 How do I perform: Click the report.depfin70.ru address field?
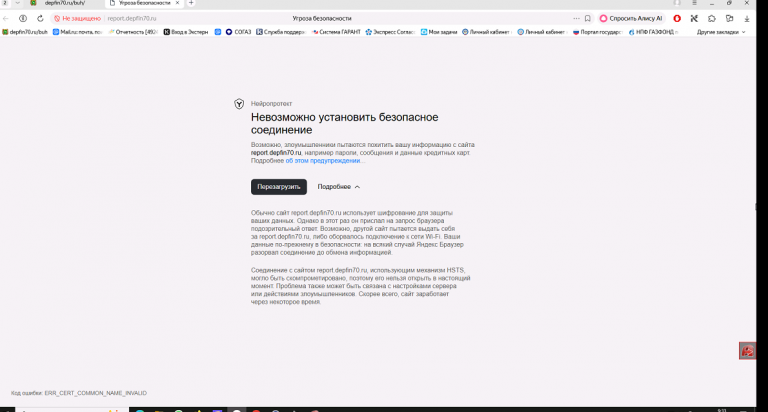point(132,19)
